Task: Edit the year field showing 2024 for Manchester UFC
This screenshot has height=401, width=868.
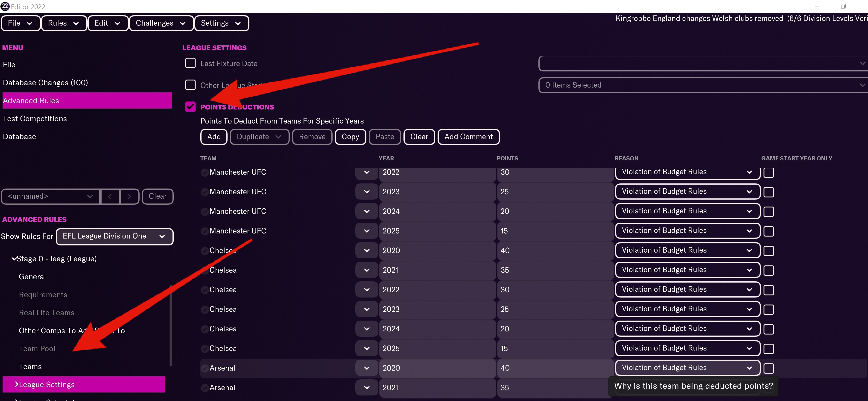Action: click(x=437, y=212)
